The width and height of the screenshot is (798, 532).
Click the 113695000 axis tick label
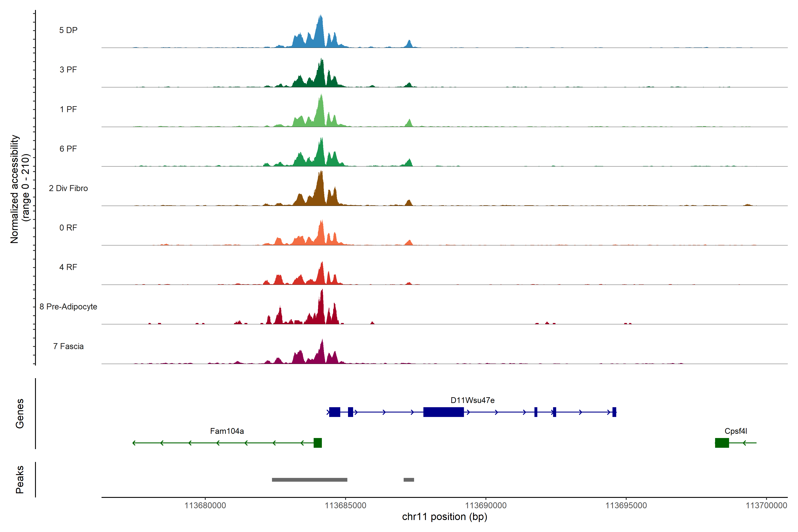point(626,506)
